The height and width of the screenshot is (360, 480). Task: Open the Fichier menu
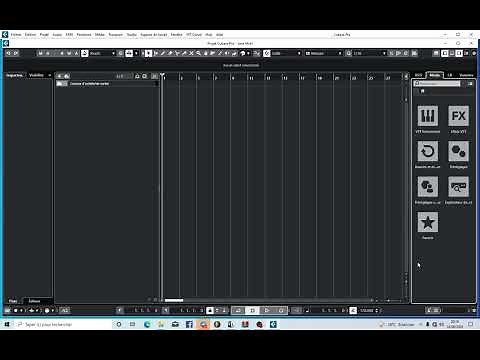pyautogui.click(x=16, y=35)
